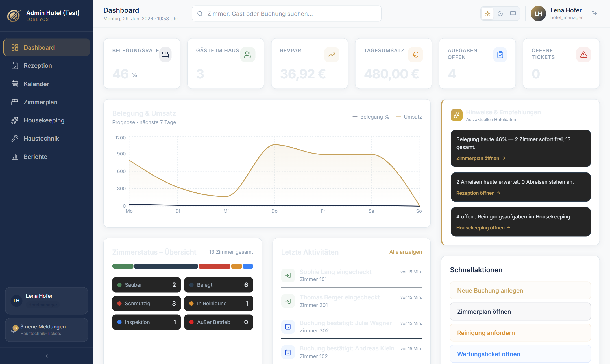Click Wartungsticket öffnen button
Viewport: 610px width, 364px height.
[x=520, y=354]
